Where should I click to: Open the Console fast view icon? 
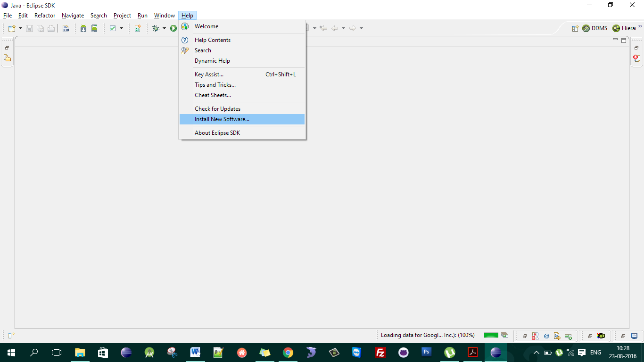[568, 336]
